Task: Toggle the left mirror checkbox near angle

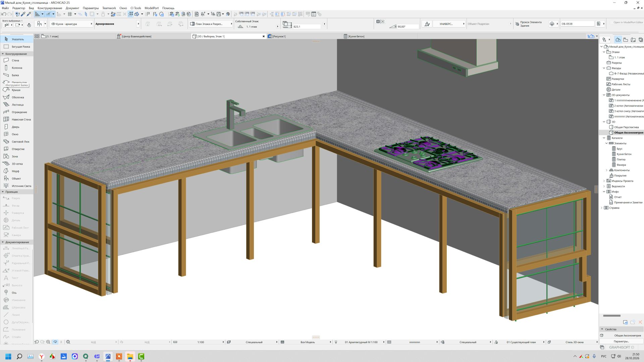Action: click(378, 21)
